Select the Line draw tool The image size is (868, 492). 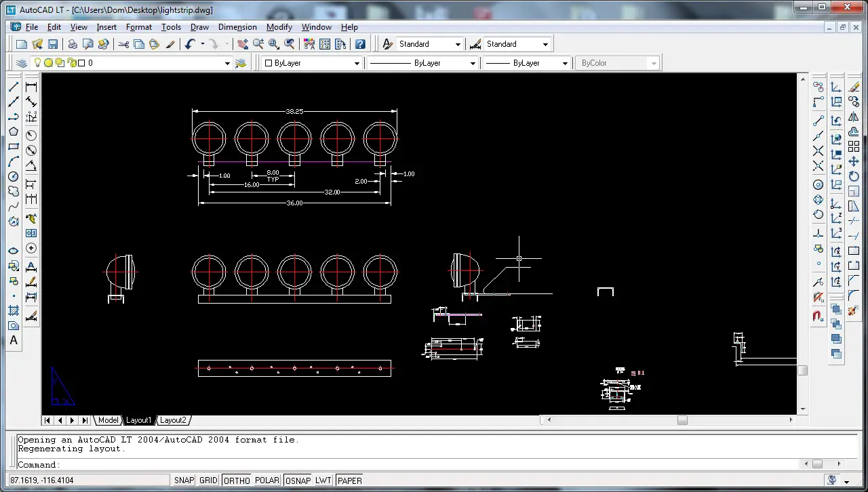coord(14,87)
